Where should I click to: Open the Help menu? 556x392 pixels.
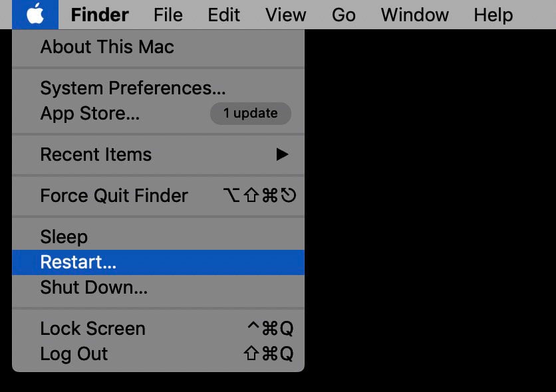(493, 15)
